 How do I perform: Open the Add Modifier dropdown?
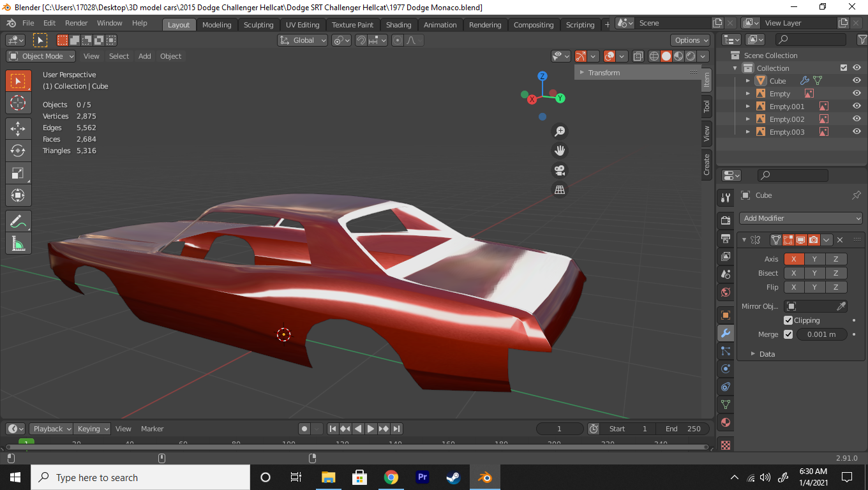point(800,218)
